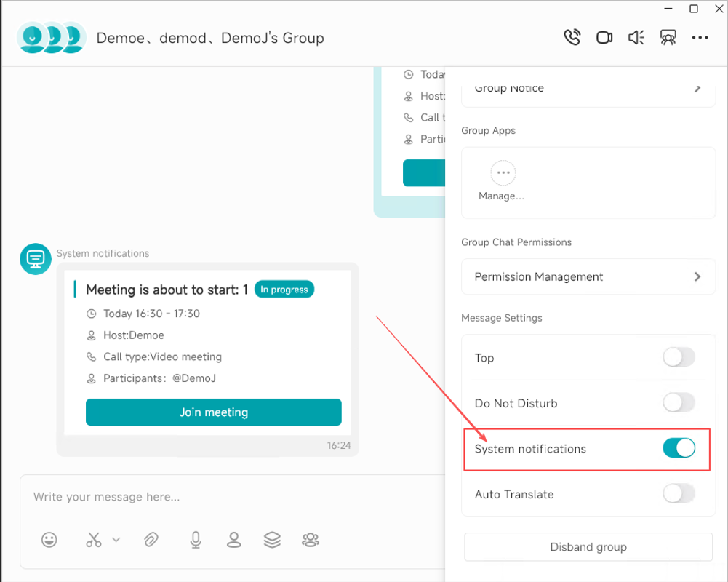
Task: Start a video call with the camera icon
Action: click(x=604, y=37)
